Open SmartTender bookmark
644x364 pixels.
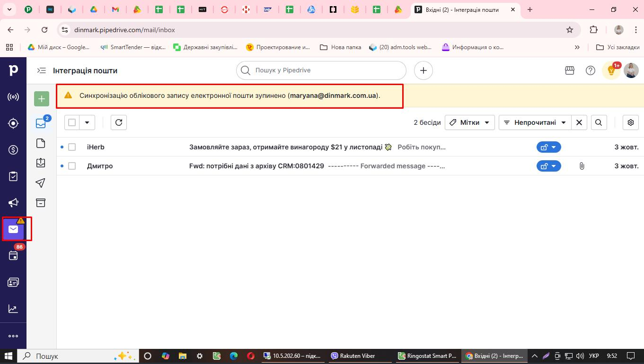[132, 47]
